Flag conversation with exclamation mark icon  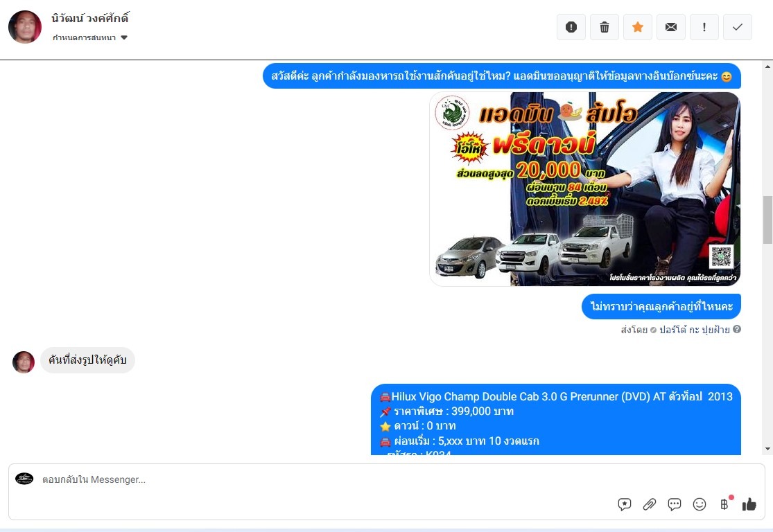704,27
